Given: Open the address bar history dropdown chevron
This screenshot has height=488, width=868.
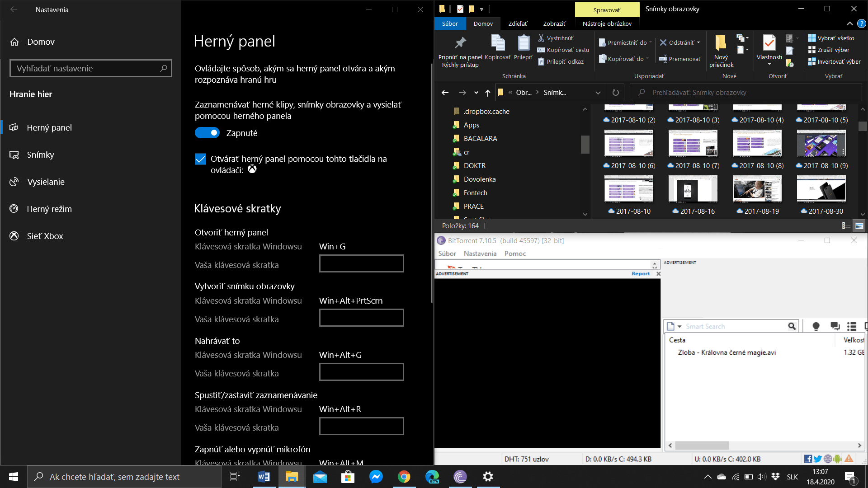Looking at the screenshot, I should pyautogui.click(x=598, y=93).
